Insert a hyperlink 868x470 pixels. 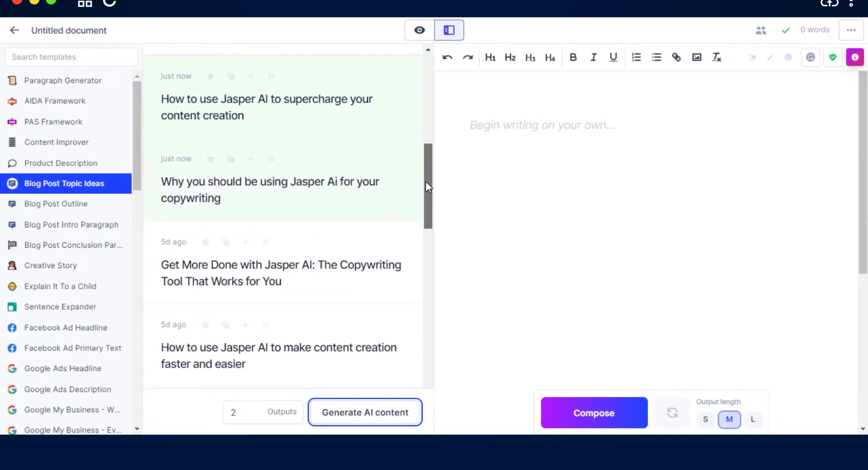point(676,57)
